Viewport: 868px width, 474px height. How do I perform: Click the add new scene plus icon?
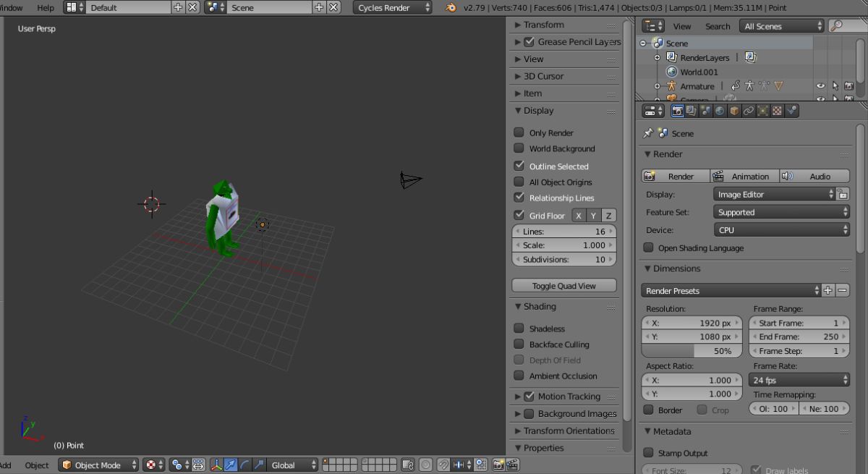pyautogui.click(x=319, y=7)
